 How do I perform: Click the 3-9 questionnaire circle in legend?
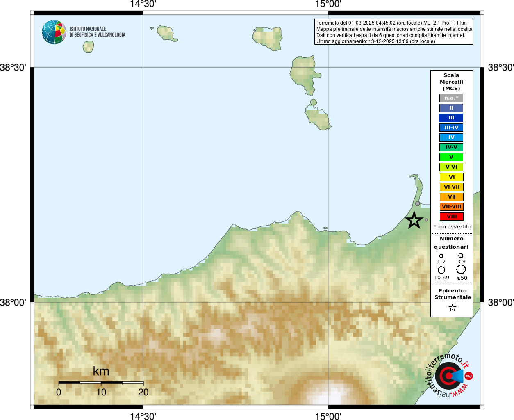coord(461,256)
